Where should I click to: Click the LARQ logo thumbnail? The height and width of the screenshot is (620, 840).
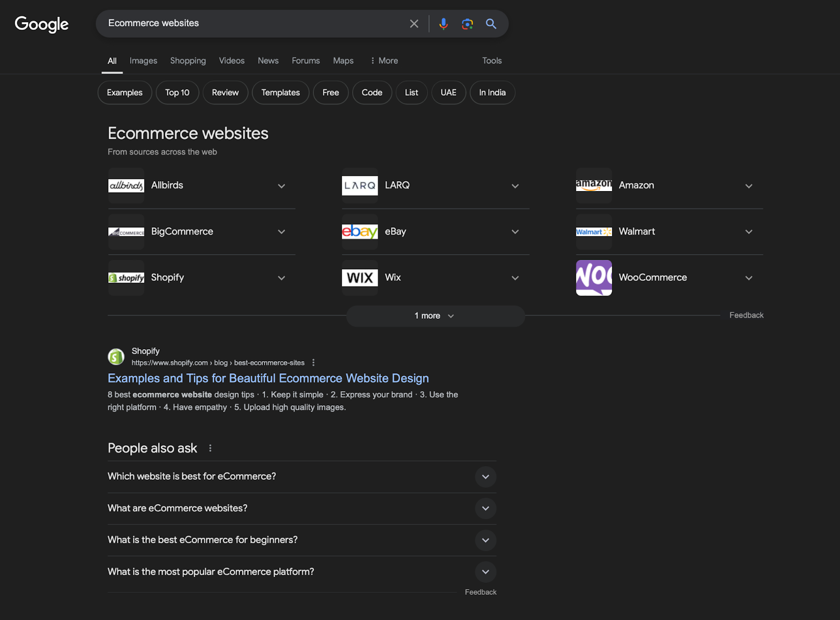click(x=360, y=185)
